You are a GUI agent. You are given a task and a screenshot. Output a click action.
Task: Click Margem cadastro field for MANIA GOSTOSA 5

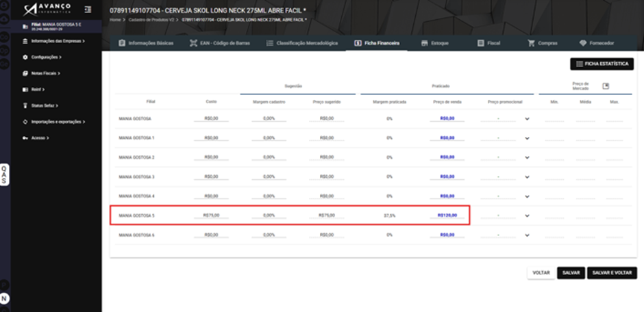(x=269, y=216)
